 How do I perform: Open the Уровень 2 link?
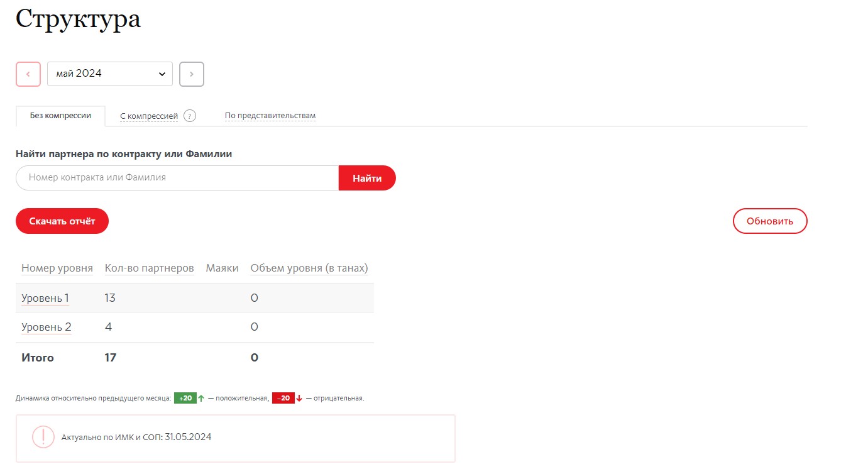[x=47, y=327]
